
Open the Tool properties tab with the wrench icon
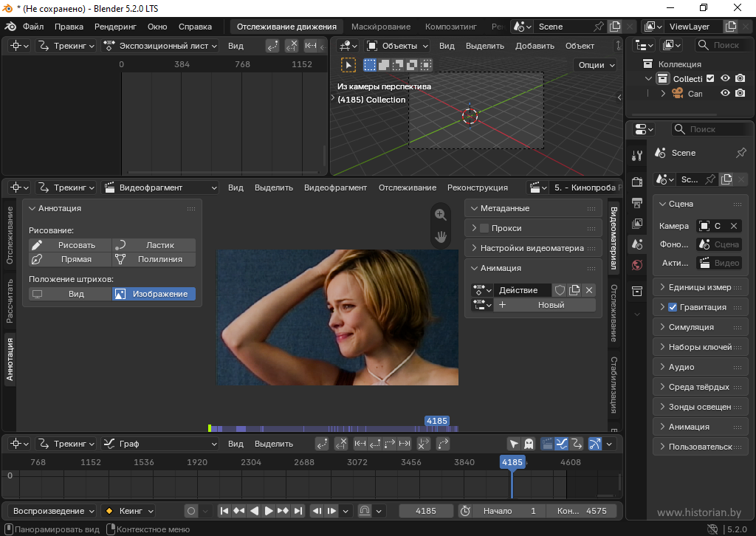(637, 155)
